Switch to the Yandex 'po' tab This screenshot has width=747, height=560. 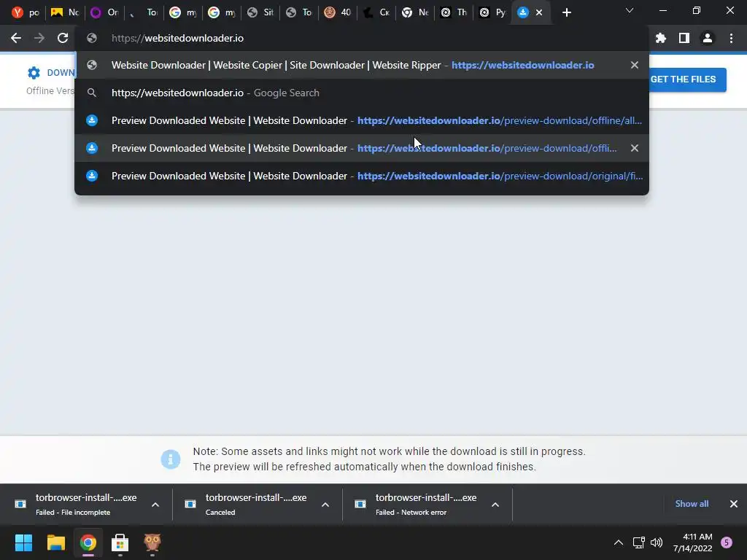(26, 12)
